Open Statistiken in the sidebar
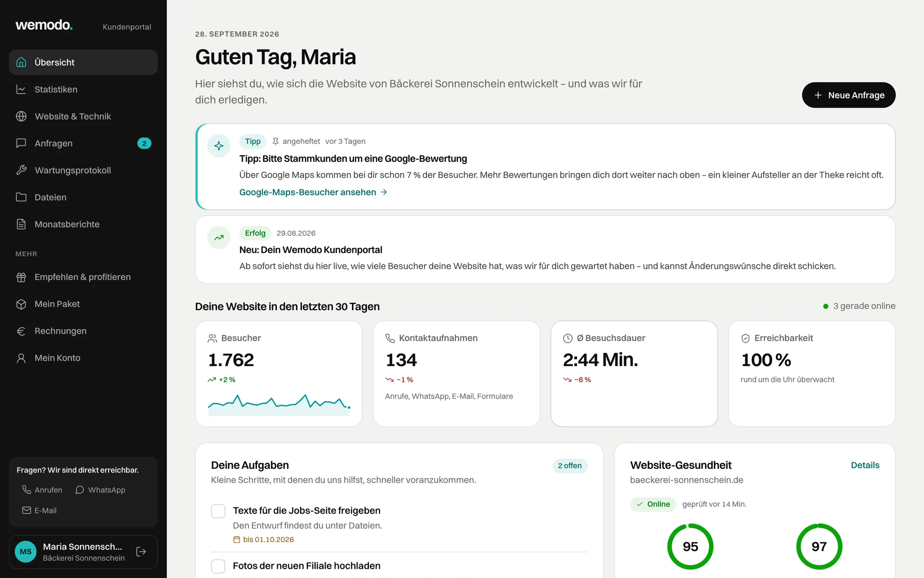924x578 pixels. click(83, 89)
